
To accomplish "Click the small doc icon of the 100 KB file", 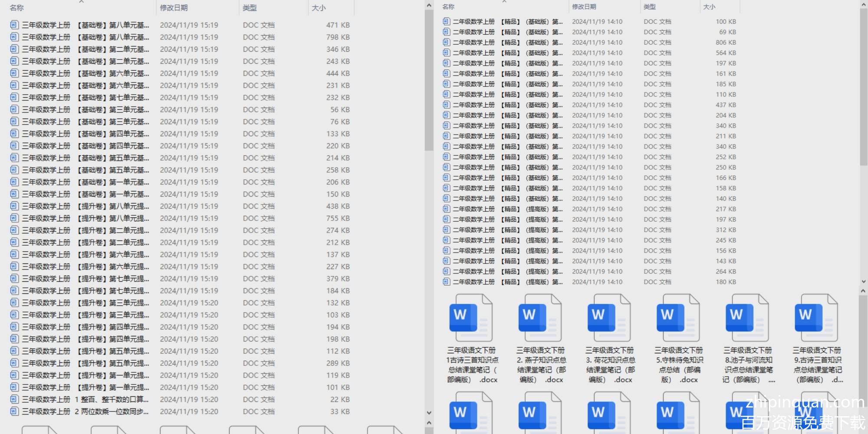I will pyautogui.click(x=446, y=21).
